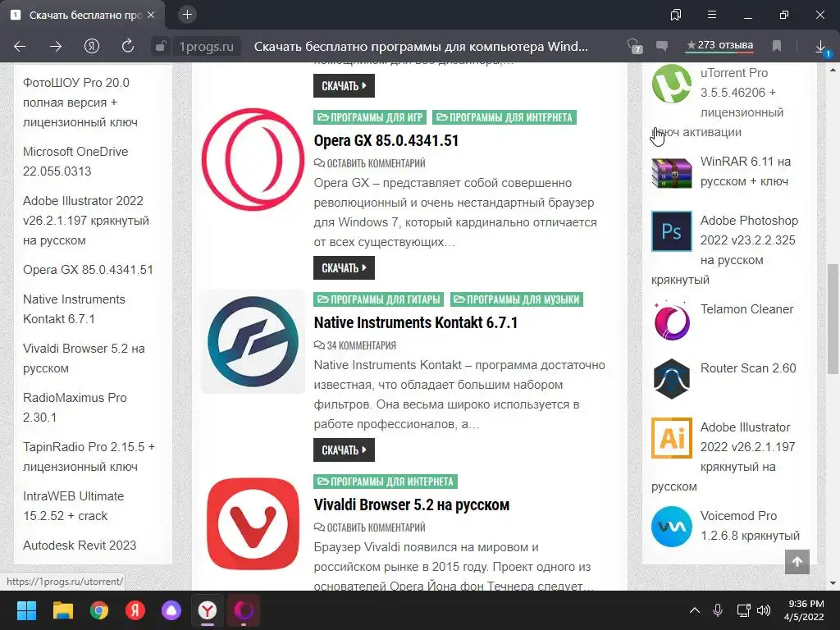
Task: Open RadioMaximus Pro 2.30.1 sidebar link
Action: click(75, 407)
